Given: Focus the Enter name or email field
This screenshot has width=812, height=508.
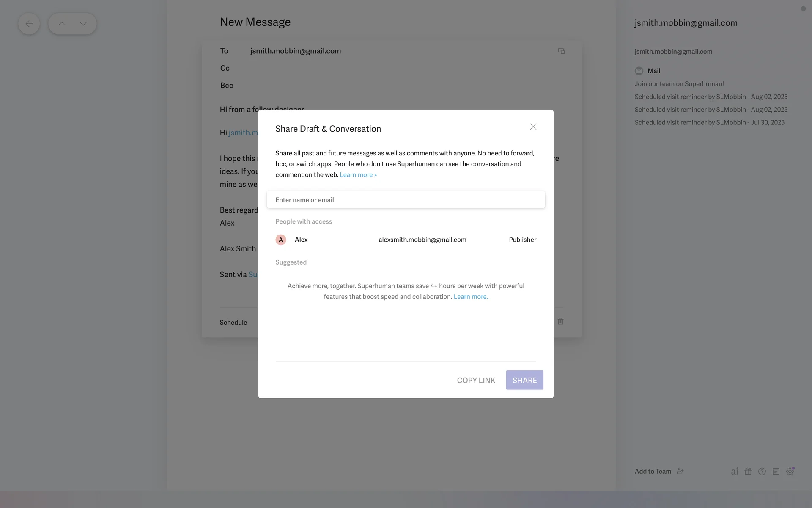Looking at the screenshot, I should click(x=406, y=200).
